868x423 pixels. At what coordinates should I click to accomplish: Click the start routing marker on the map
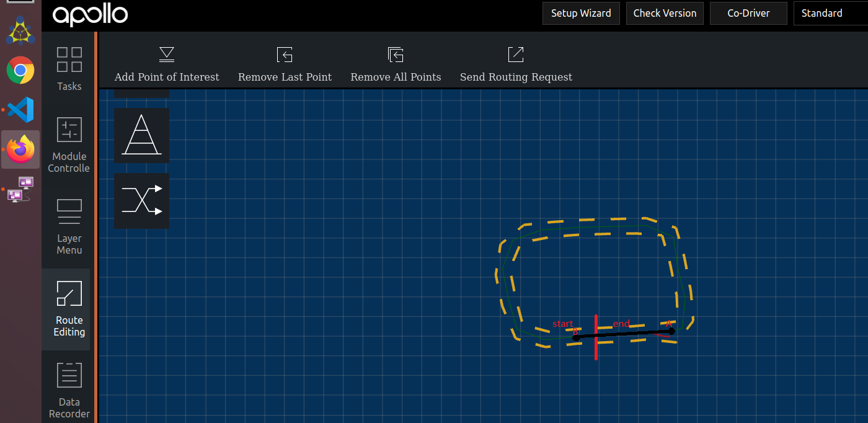tap(563, 324)
